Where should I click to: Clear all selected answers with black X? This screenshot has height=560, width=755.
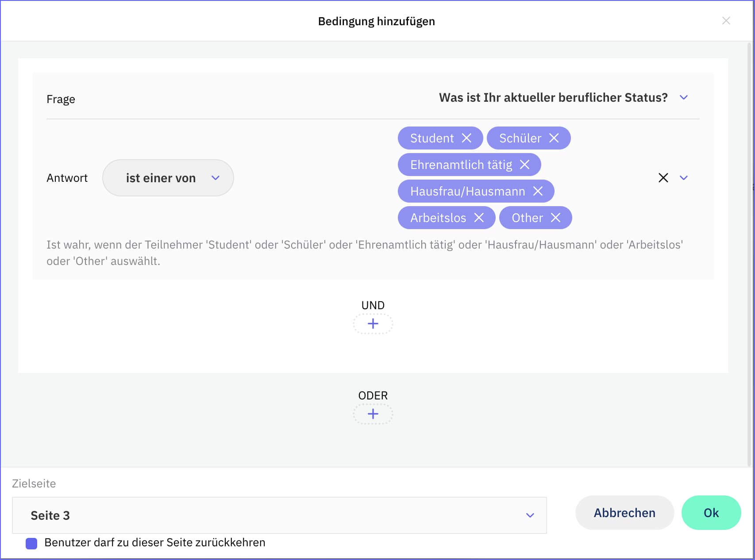(x=663, y=178)
